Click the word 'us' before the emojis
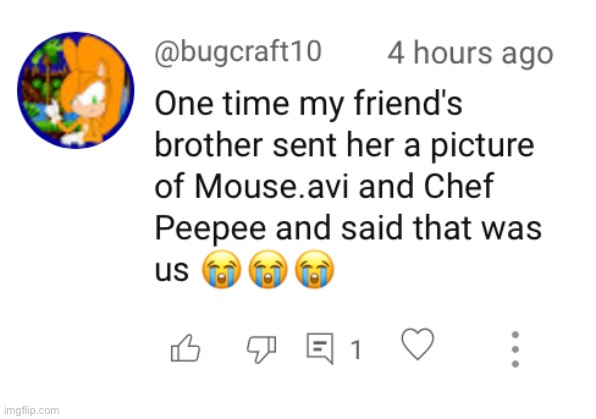The width and height of the screenshot is (596, 419). tap(172, 271)
